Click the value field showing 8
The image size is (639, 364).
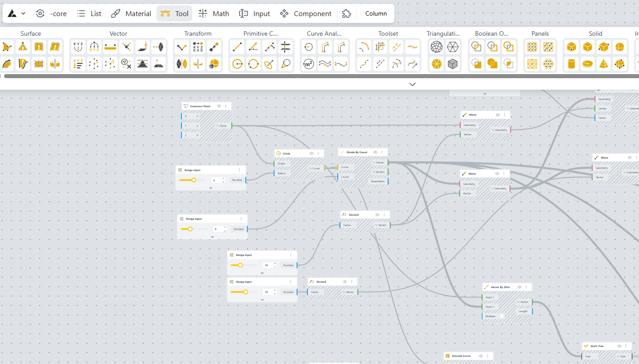tap(216, 229)
